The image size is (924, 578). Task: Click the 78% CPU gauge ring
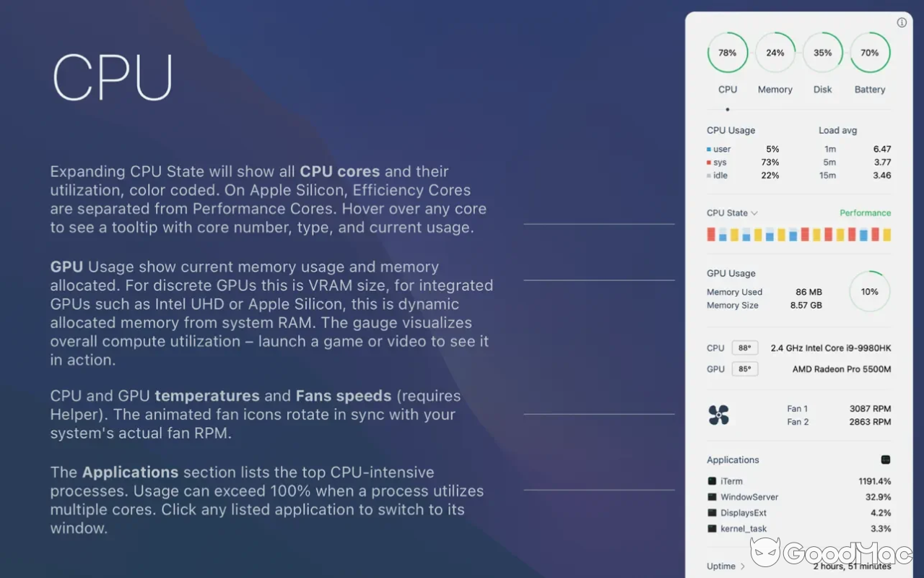[727, 52]
